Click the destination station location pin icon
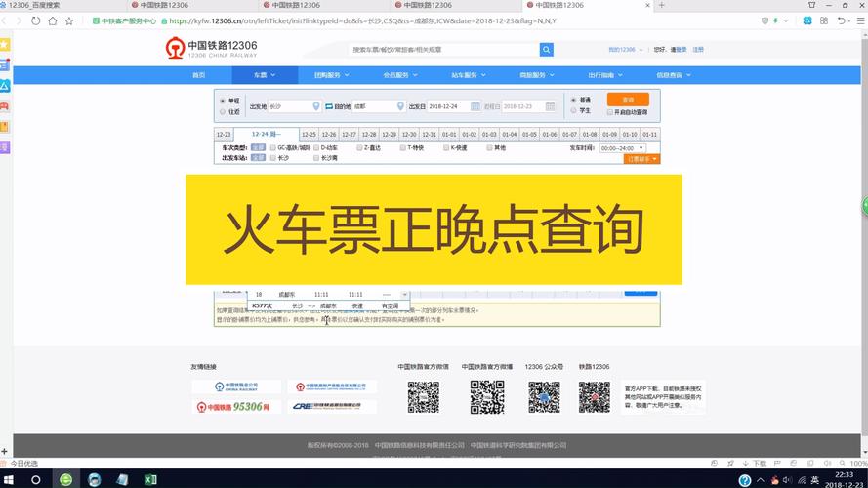Screen dimensions: 868x488 tap(400, 106)
